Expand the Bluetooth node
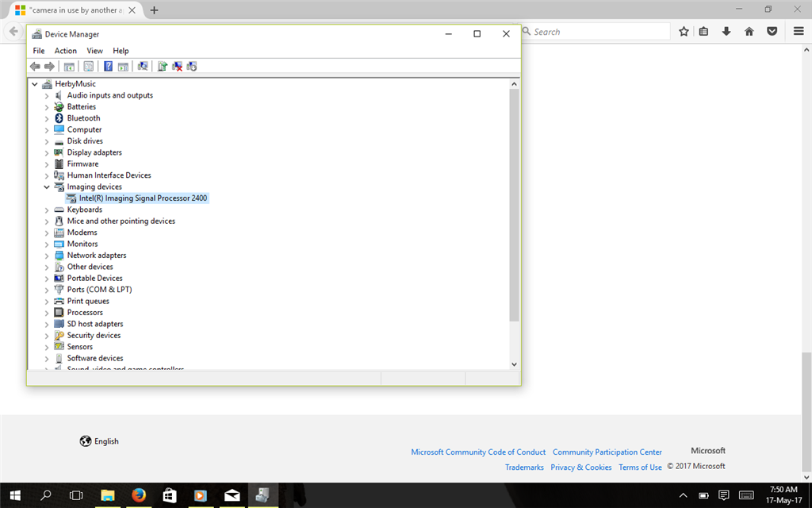Screen dimensions: 812x508 click(47, 119)
